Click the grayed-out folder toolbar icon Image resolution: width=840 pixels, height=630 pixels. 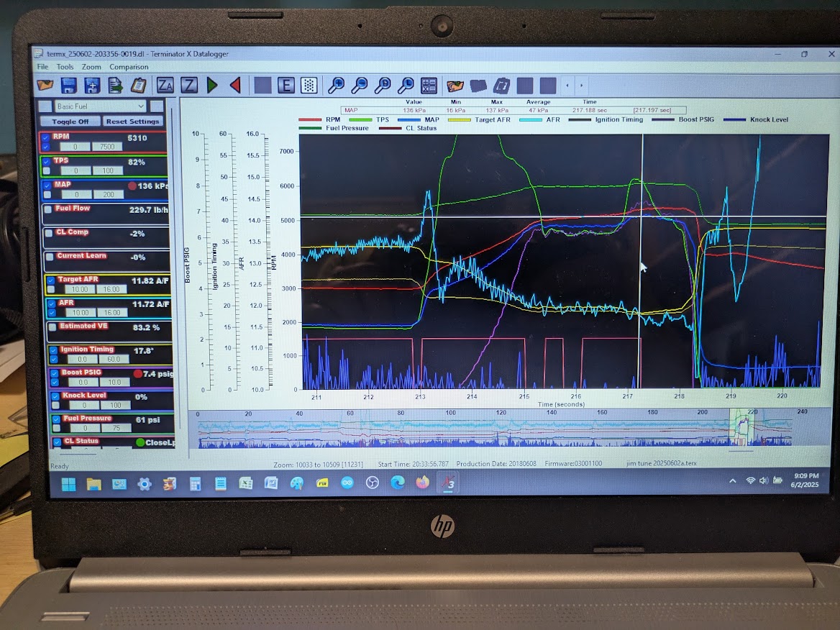[x=478, y=85]
